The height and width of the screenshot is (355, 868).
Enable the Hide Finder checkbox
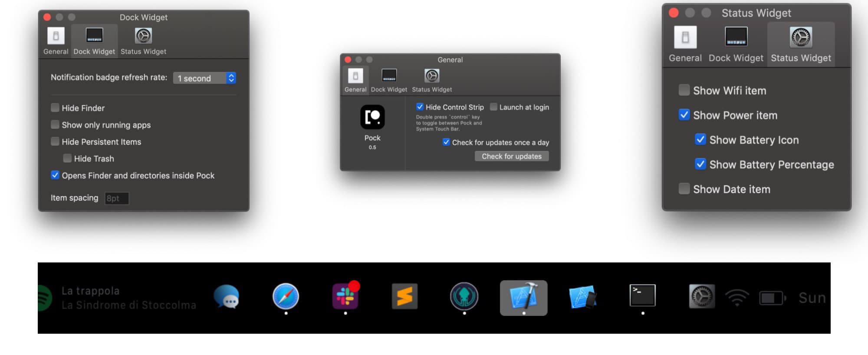[55, 108]
